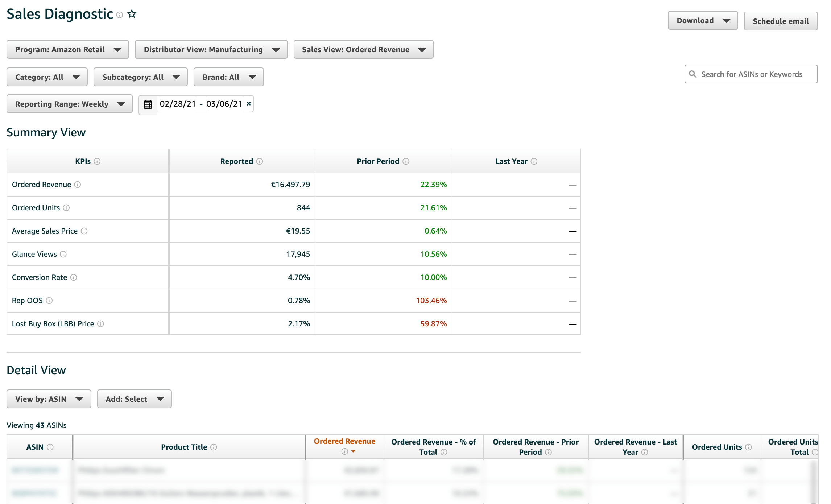Screen dimensions: 831x504
Task: Click the star to favorite Sales Diagnostic
Action: [132, 14]
